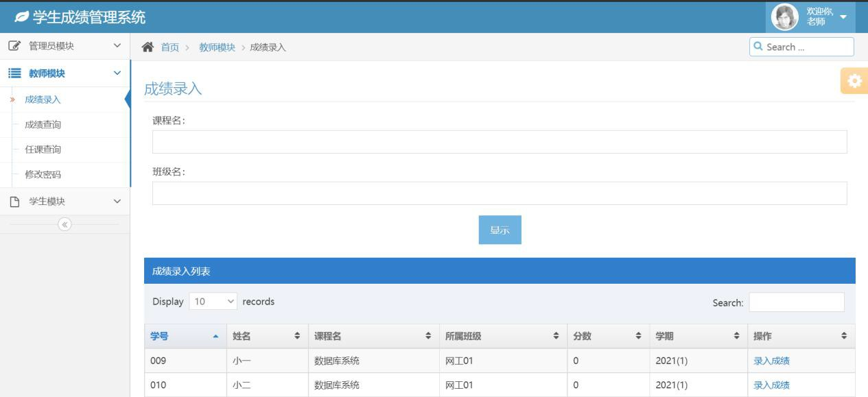Expand the 管理员模块 menu
Viewport: 868px width, 397px height.
(64, 46)
